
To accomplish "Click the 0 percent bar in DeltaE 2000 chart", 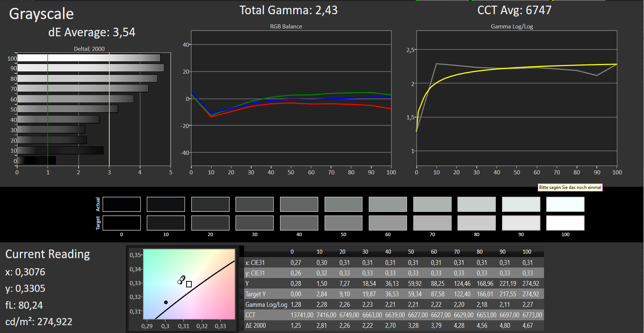I will [36, 161].
